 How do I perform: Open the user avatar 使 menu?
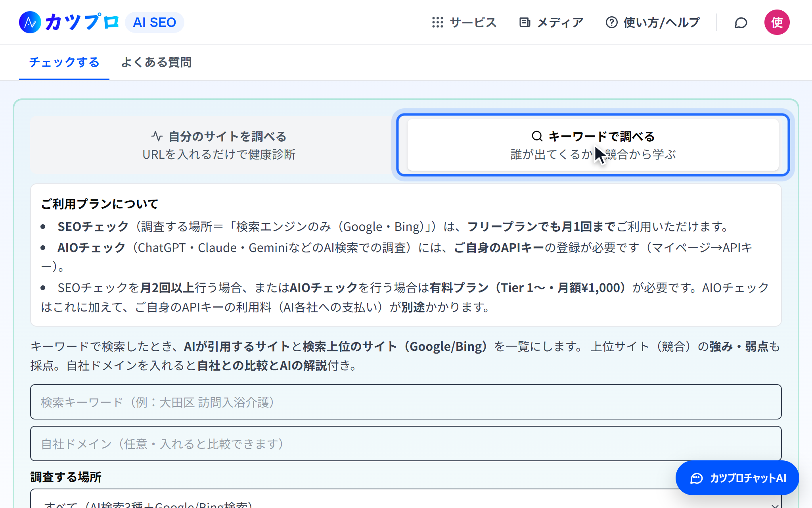(777, 22)
